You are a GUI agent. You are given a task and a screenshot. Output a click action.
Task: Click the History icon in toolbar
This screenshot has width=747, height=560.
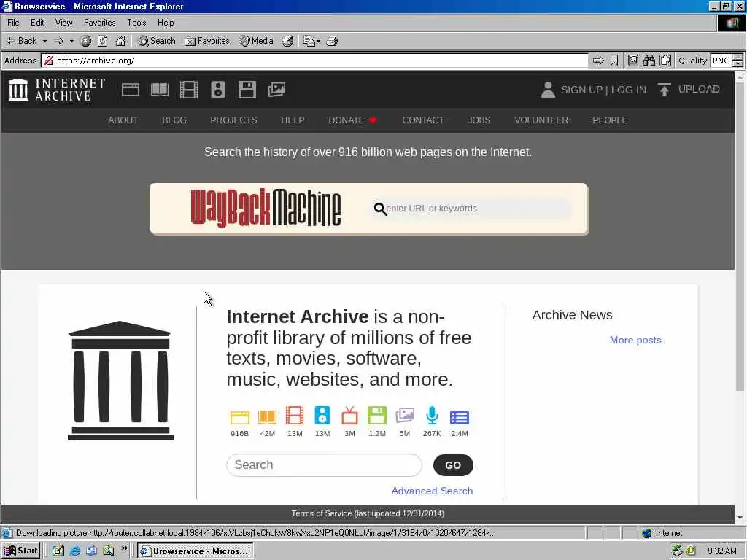[x=287, y=41]
